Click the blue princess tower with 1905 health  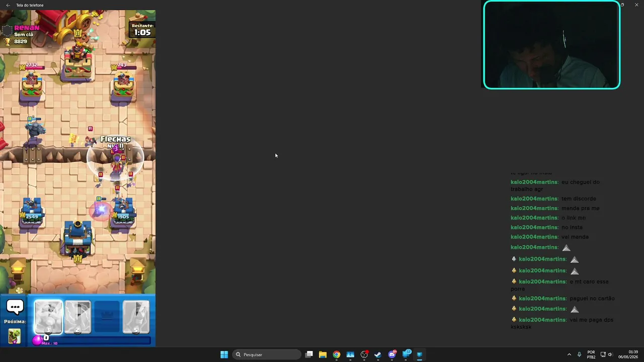pyautogui.click(x=123, y=211)
